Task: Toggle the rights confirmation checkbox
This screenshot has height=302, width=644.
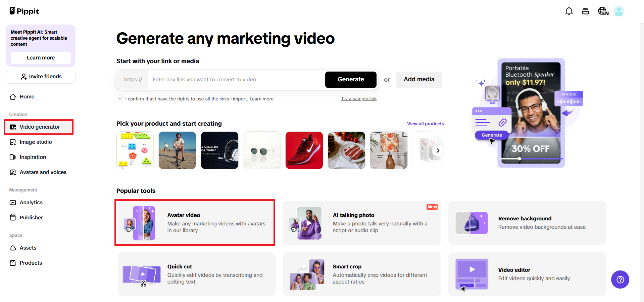Action: pyautogui.click(x=120, y=98)
